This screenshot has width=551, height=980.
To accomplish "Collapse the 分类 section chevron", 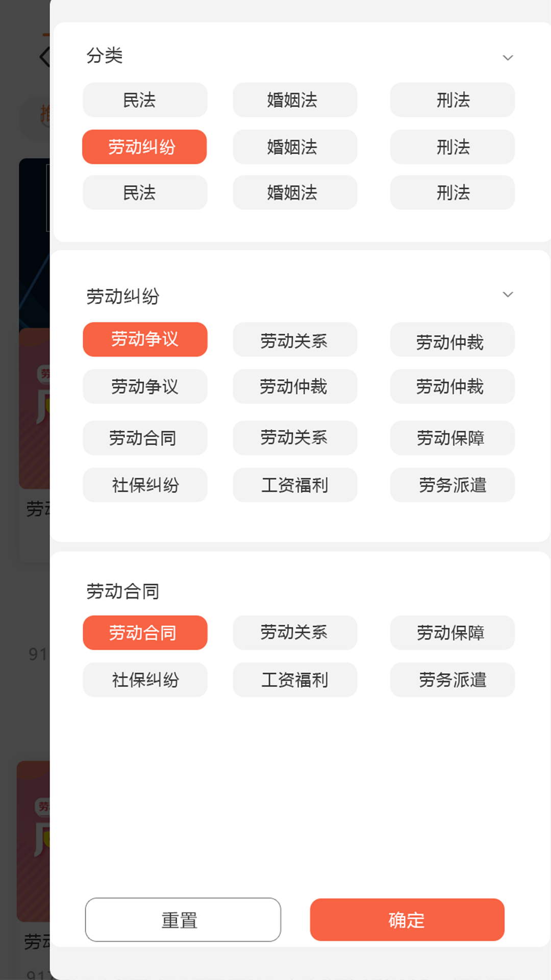I will tap(507, 58).
